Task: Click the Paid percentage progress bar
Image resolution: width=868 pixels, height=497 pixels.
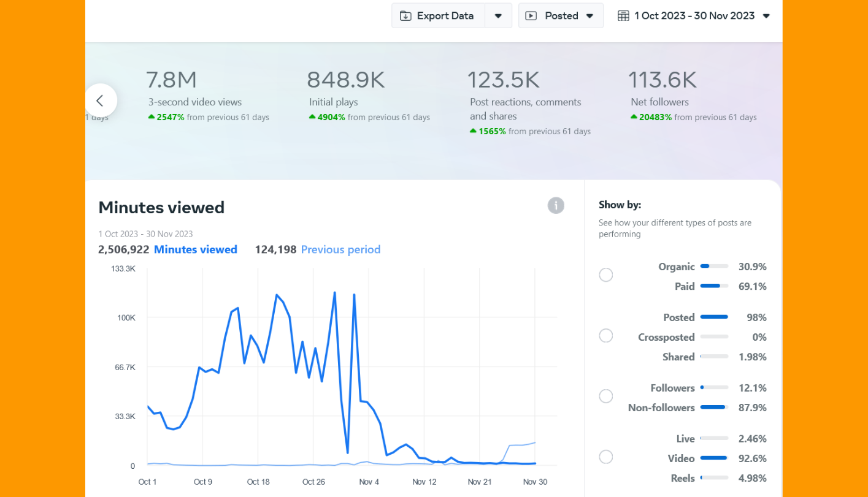Action: [713, 286]
